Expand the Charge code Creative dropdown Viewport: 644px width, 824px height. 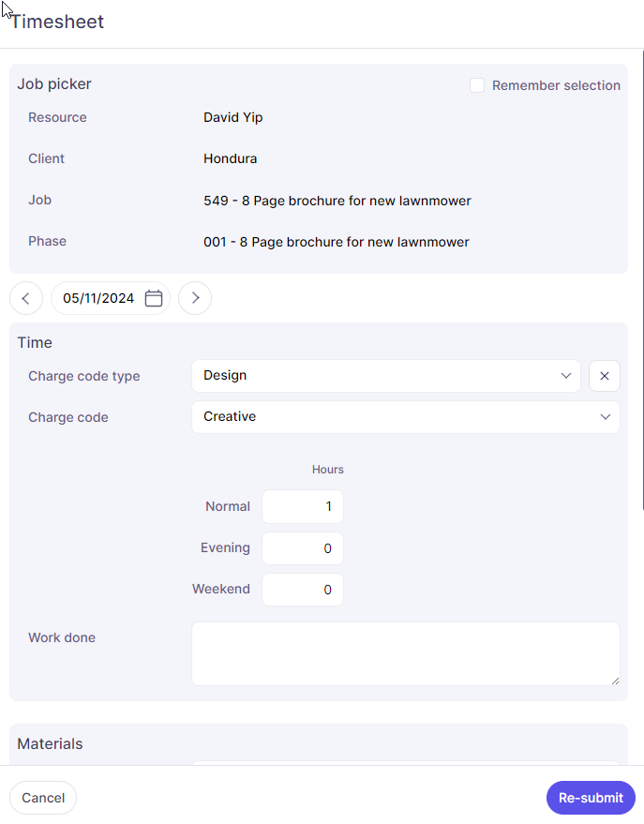tap(405, 417)
